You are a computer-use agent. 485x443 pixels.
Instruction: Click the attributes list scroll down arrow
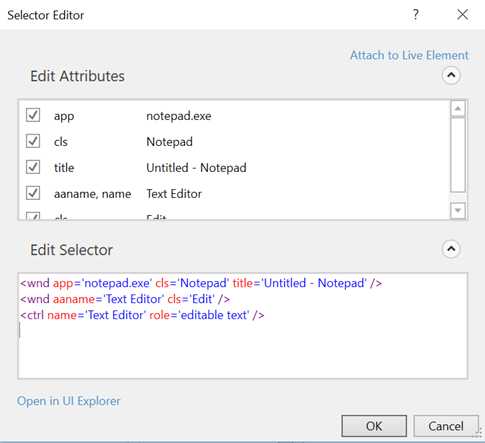point(458,210)
